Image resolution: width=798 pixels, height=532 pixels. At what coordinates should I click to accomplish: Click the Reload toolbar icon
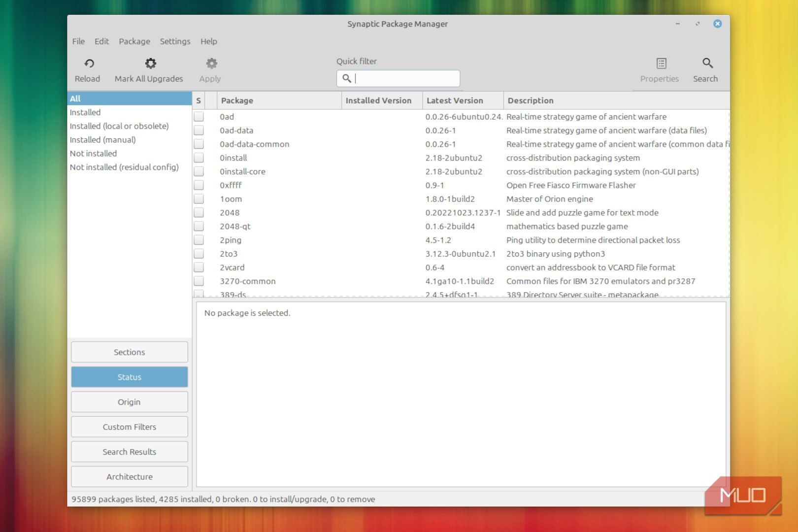point(89,64)
